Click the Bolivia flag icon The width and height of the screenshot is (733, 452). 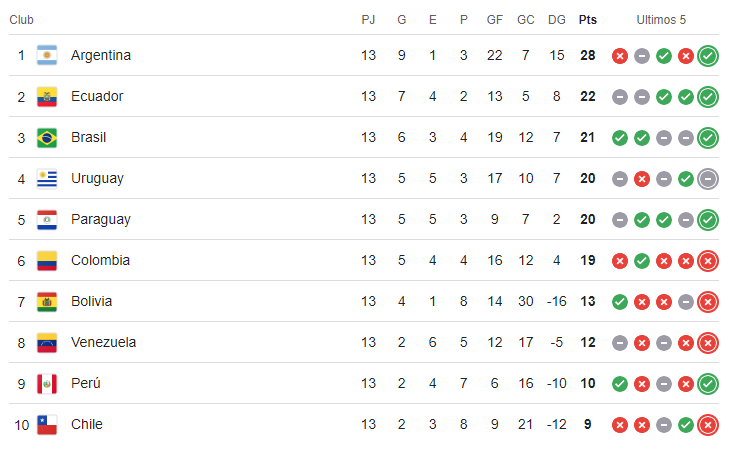pos(47,302)
